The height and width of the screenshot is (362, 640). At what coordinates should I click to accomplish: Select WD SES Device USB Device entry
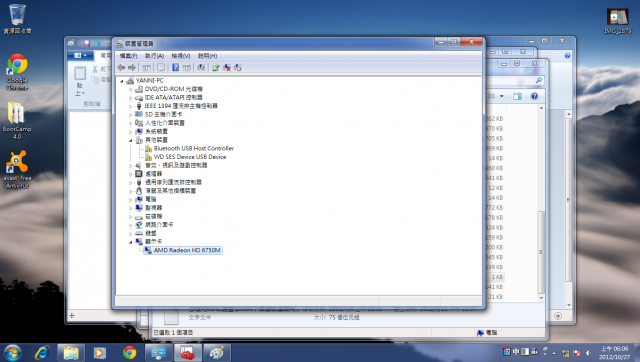click(190, 157)
